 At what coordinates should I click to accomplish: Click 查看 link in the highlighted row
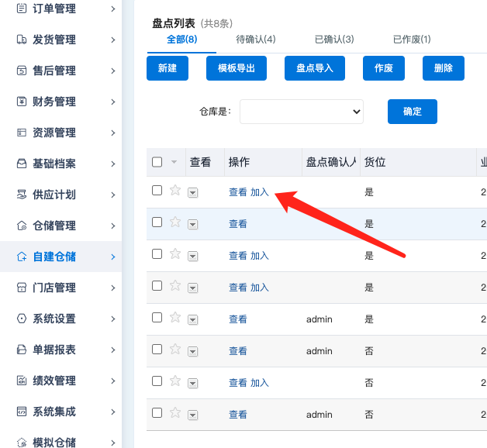(238, 224)
